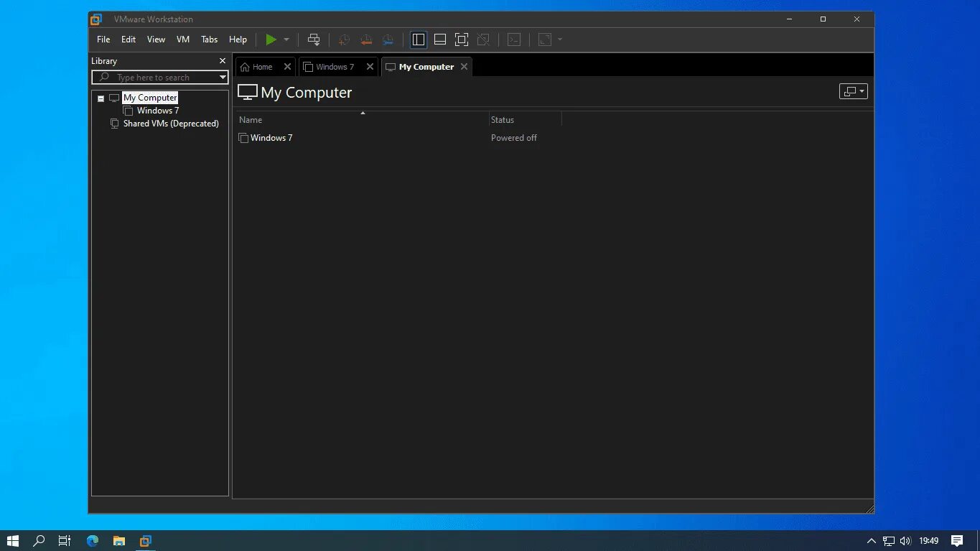Click the green Power On play button
The image size is (980, 551).
click(271, 40)
